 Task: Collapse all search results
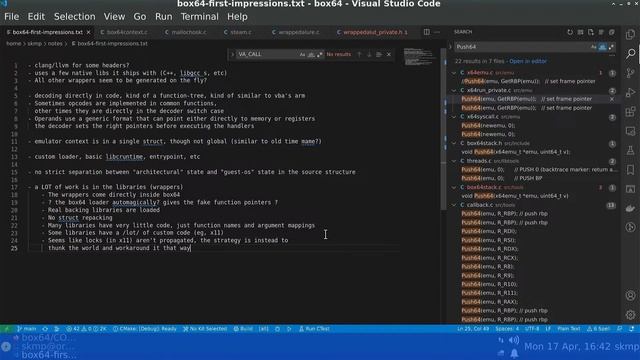pyautogui.click(x=612, y=32)
